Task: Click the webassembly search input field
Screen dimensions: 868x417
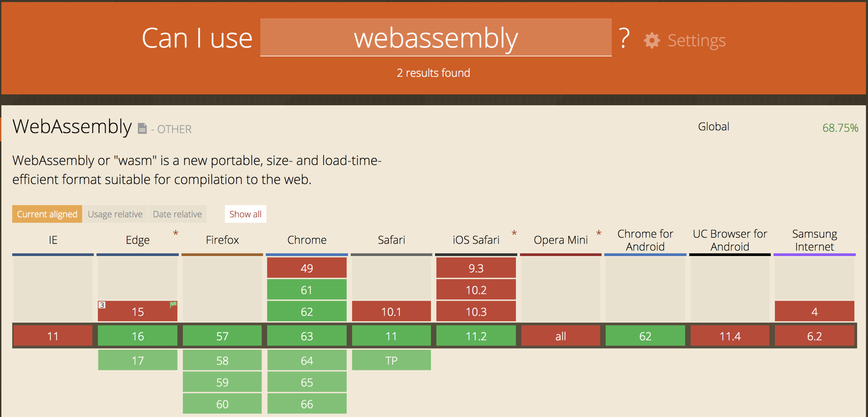Action: [x=436, y=37]
